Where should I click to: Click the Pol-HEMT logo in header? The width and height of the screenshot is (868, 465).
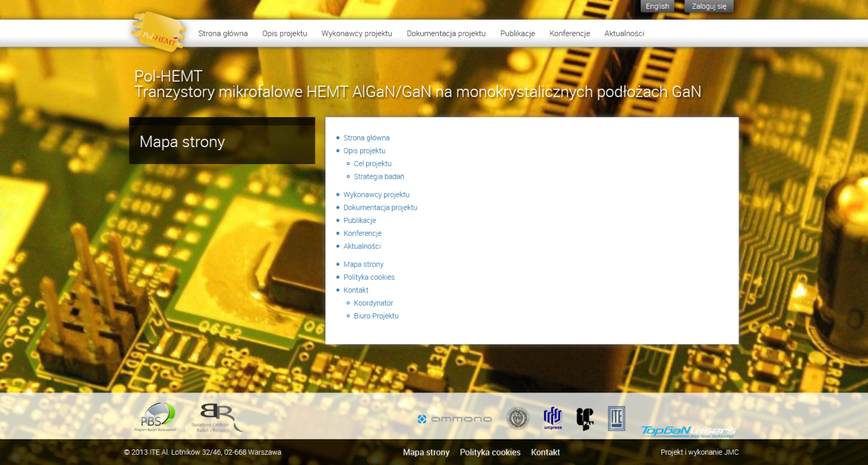coord(158,31)
